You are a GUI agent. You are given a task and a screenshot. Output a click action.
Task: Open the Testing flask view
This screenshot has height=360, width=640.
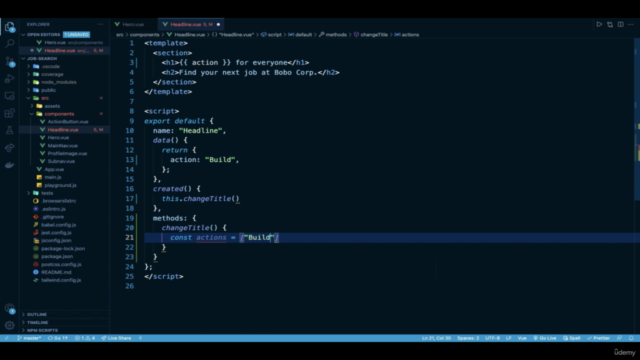point(9,130)
